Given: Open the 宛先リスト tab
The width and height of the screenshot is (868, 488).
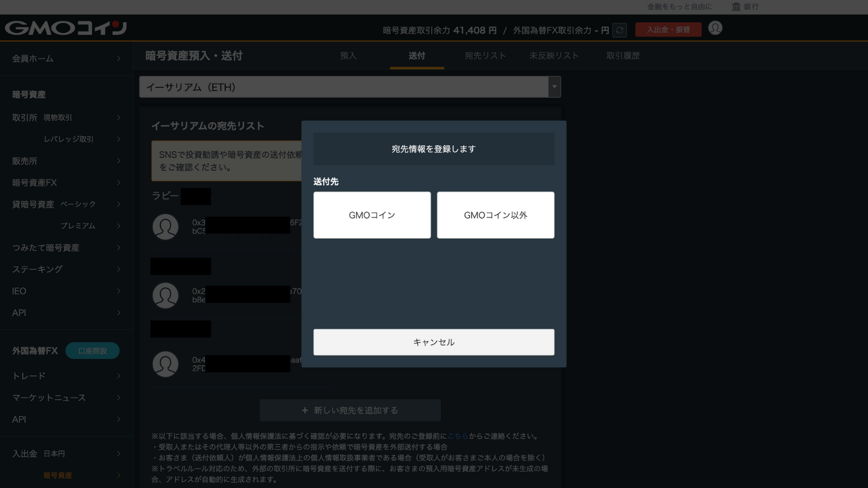Looking at the screenshot, I should coord(485,56).
